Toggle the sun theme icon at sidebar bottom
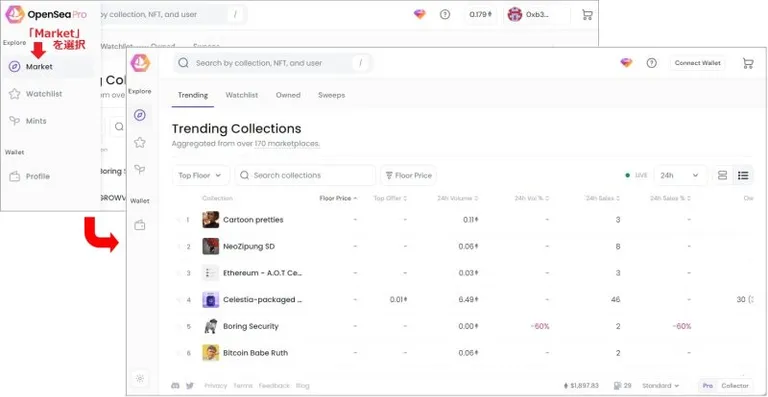 click(x=140, y=378)
